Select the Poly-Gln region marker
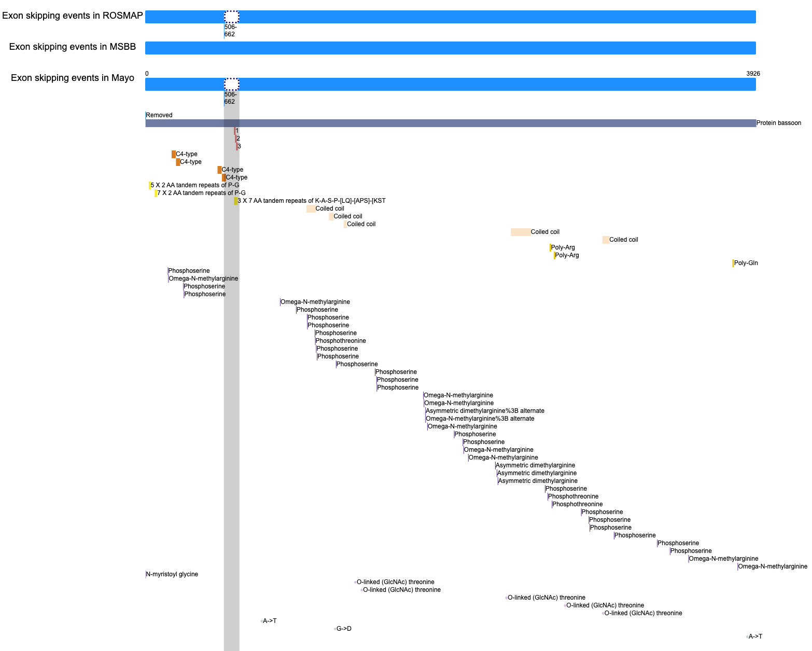This screenshot has width=812, height=651. [x=733, y=263]
